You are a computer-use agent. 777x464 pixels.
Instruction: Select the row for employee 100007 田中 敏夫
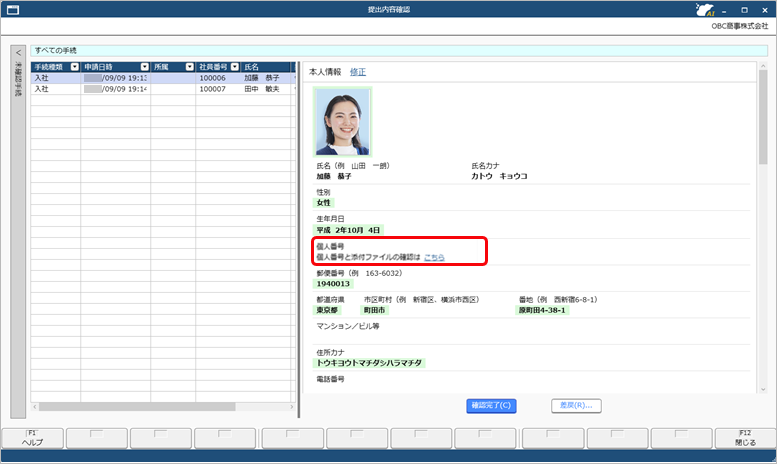160,89
